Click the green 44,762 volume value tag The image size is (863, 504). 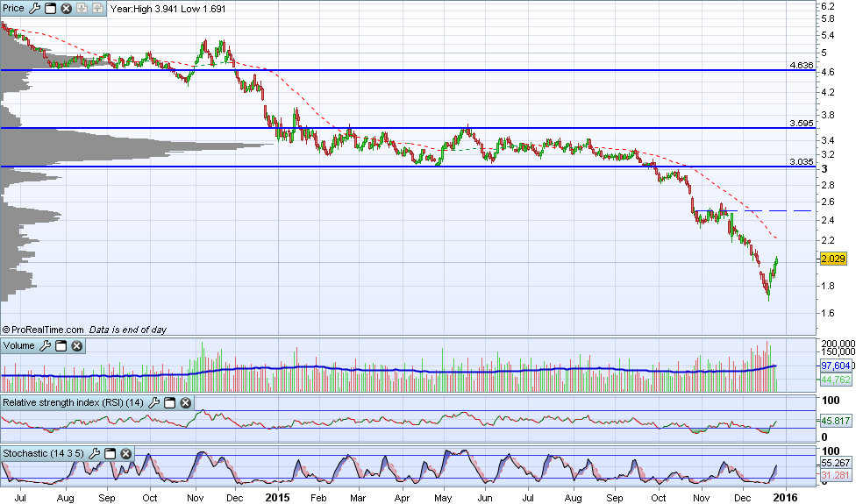pos(836,380)
